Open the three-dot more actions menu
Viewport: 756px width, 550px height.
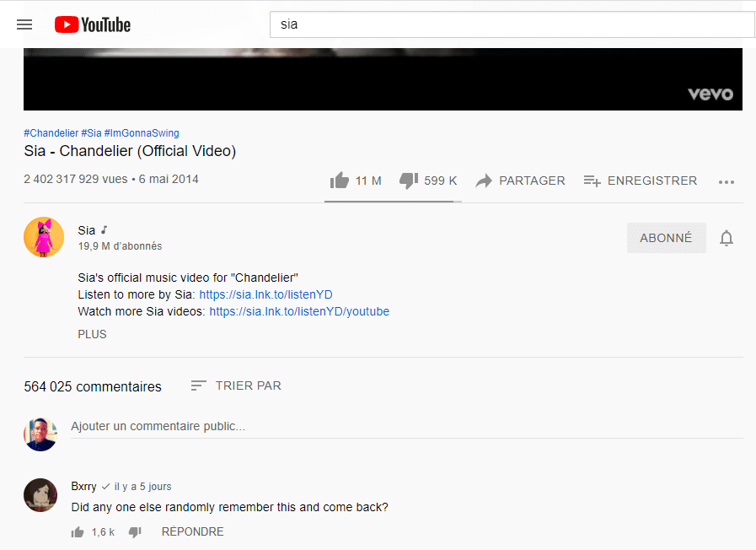[x=727, y=182]
